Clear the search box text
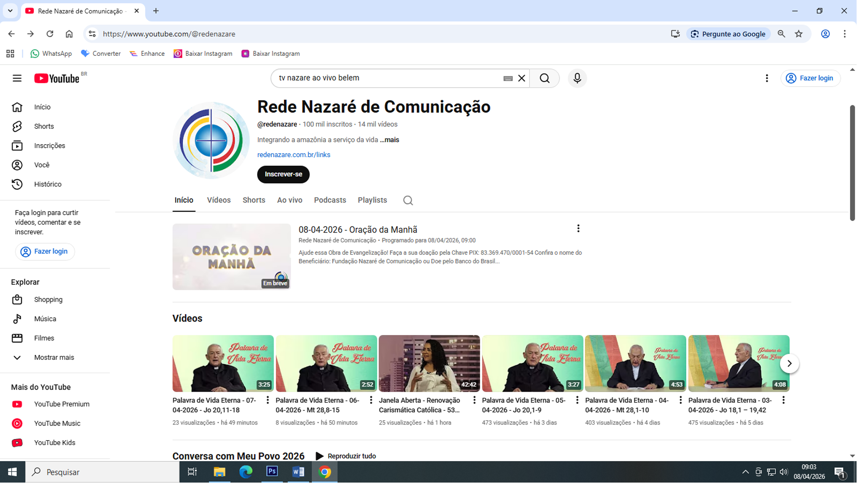 (521, 78)
